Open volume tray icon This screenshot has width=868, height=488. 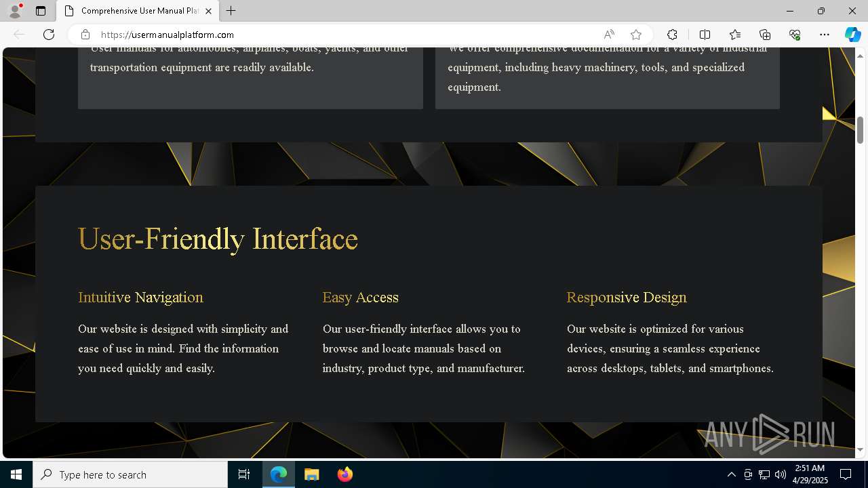(x=780, y=474)
